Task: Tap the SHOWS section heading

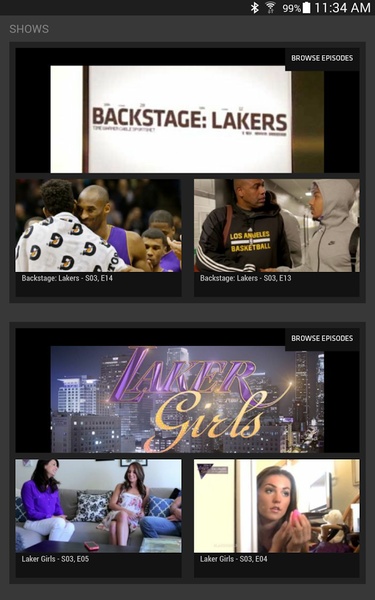Action: pyautogui.click(x=29, y=29)
